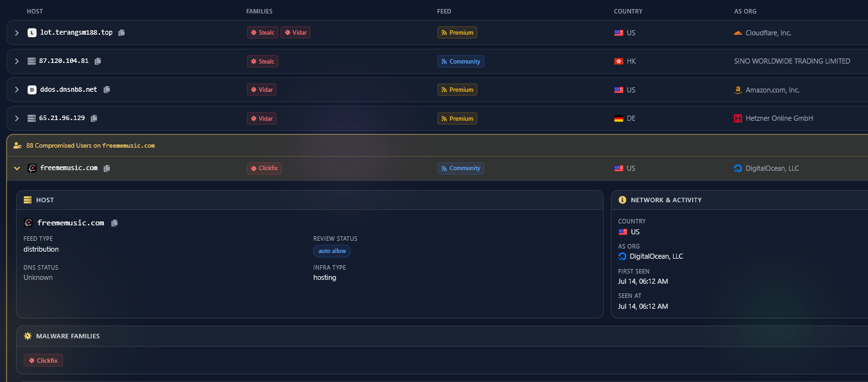Screen dimensions: 868x382
Task: Select the hosting infra type value
Action: (x=325, y=278)
